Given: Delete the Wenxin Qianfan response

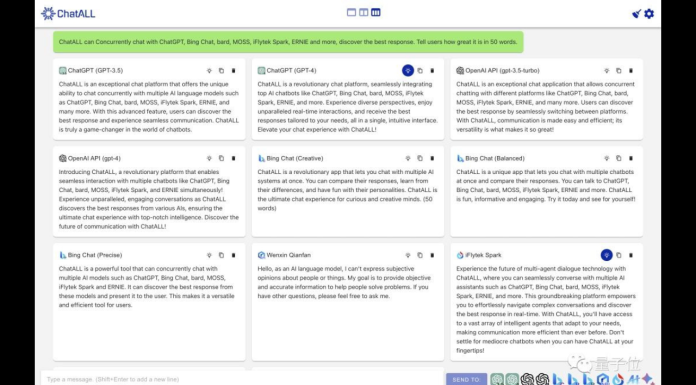Looking at the screenshot, I should coord(432,255).
